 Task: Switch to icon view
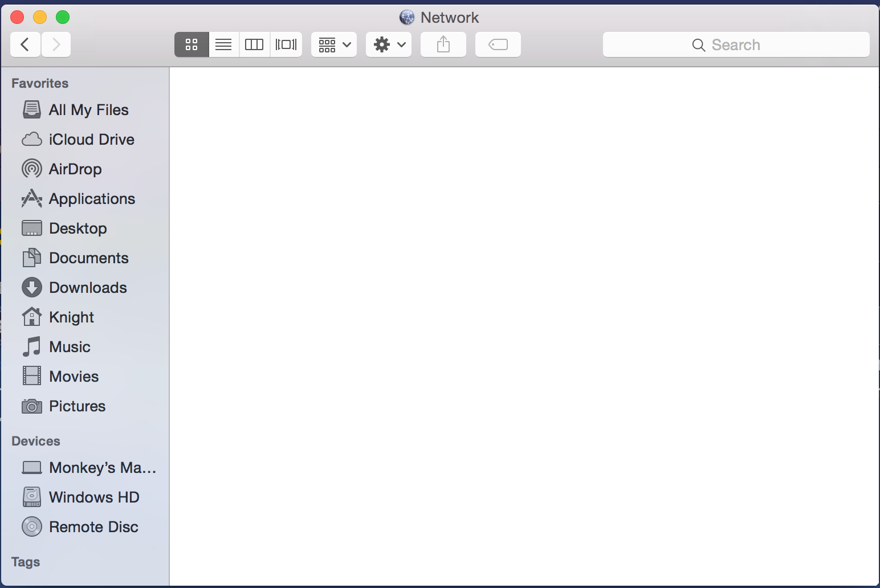coord(192,44)
